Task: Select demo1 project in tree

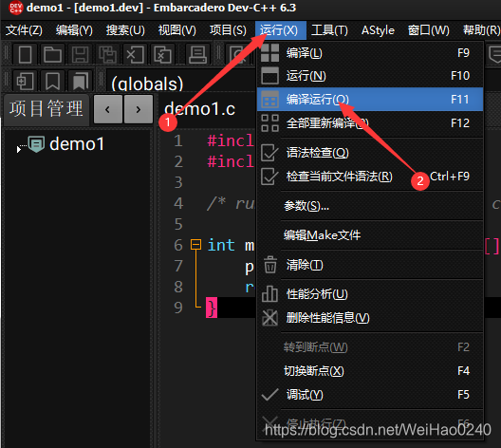Action: pyautogui.click(x=77, y=144)
